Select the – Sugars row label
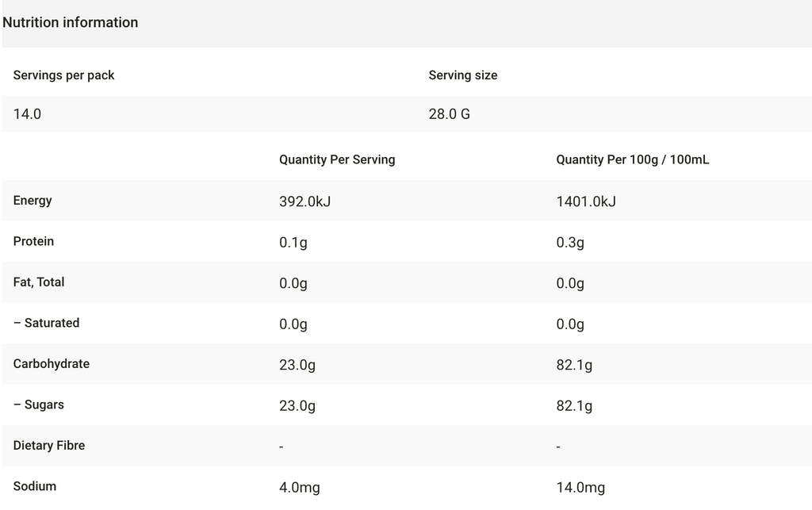Viewport: 812px width, 510px height. point(39,405)
